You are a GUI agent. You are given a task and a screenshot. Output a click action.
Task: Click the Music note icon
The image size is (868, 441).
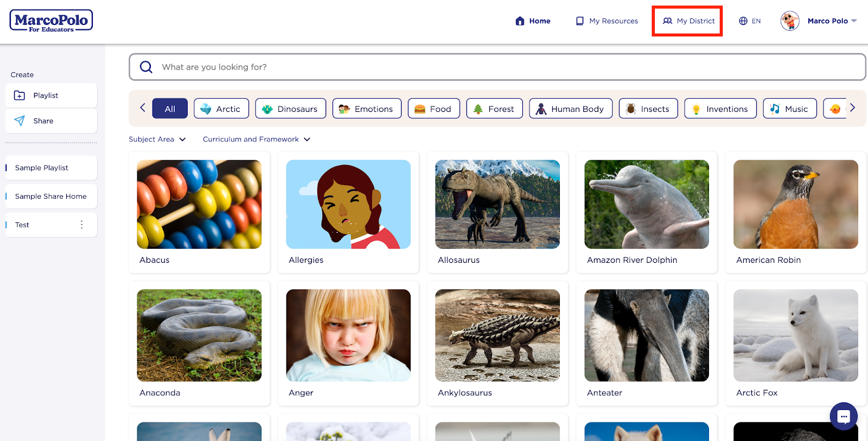point(775,109)
